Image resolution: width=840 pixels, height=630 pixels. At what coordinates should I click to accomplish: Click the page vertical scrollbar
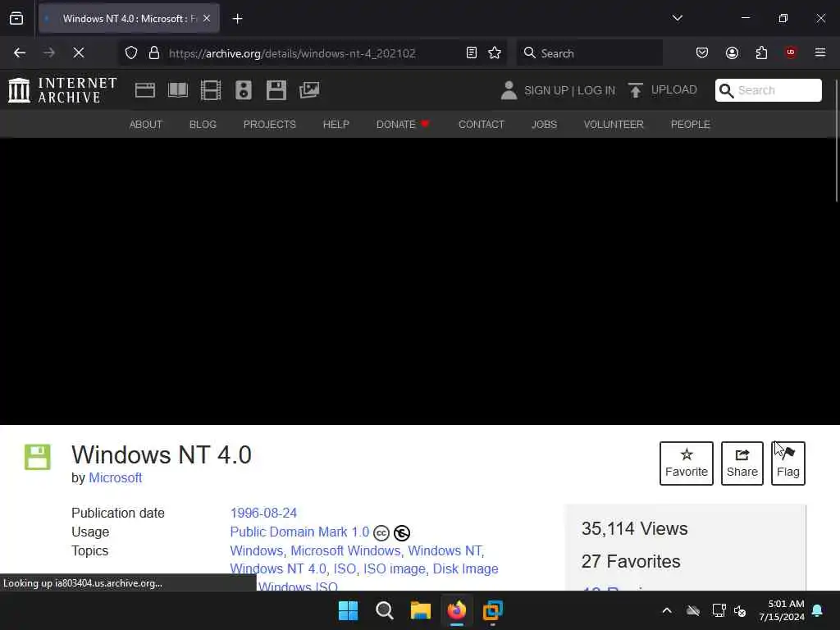click(836, 141)
